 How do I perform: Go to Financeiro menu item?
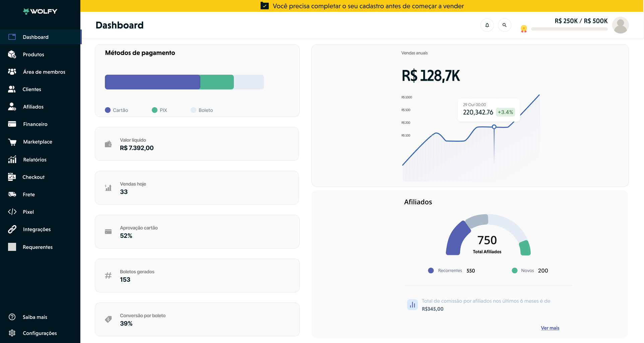(35, 124)
